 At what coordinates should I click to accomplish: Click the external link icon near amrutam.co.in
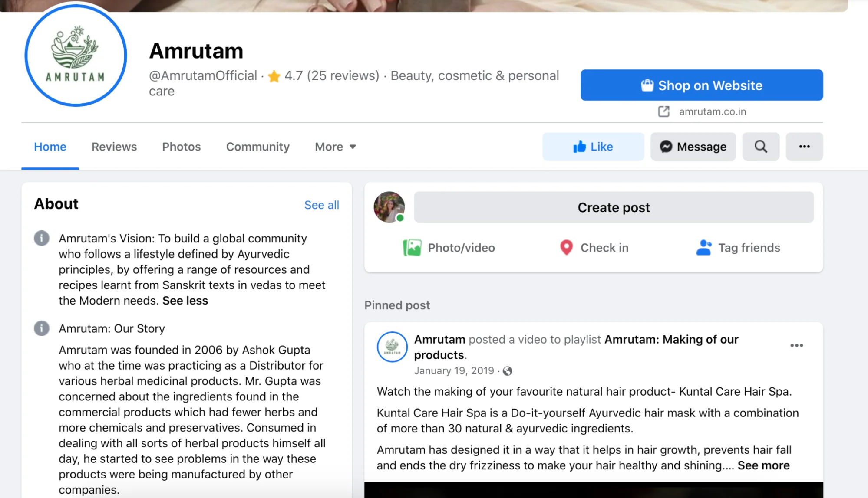point(663,111)
